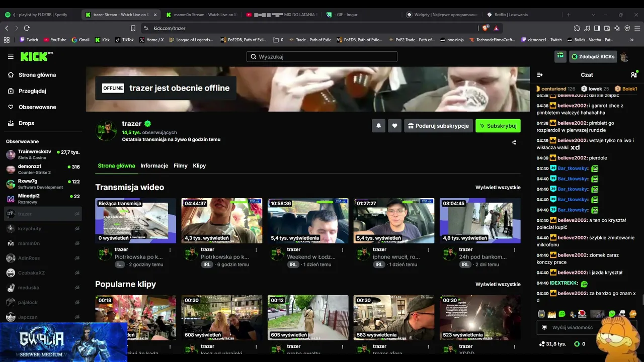Click the Wyszukaj search field
The width and height of the screenshot is (644, 362).
[x=322, y=57]
